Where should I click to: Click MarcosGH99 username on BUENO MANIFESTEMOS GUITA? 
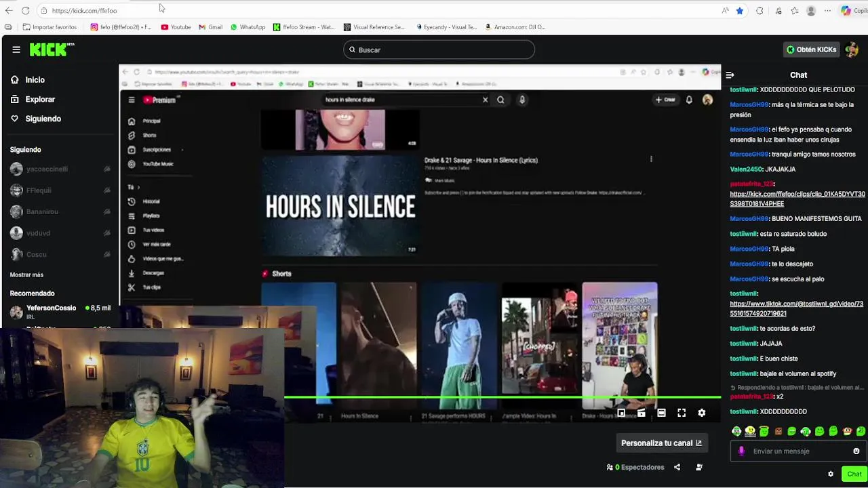749,219
